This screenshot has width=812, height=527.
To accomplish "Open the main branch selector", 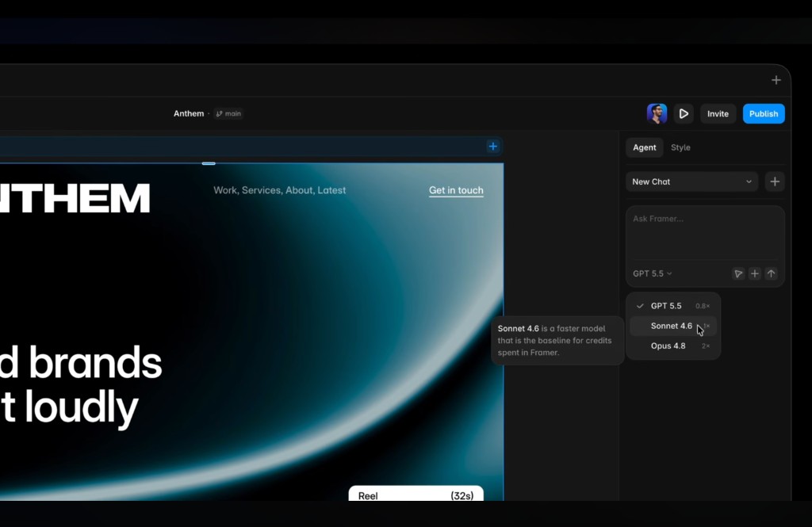I will tap(228, 113).
